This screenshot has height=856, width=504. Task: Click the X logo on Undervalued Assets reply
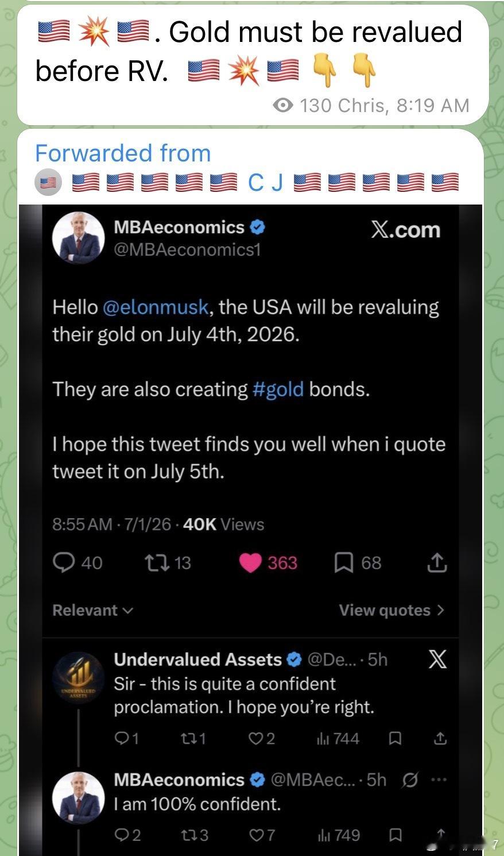437,660
